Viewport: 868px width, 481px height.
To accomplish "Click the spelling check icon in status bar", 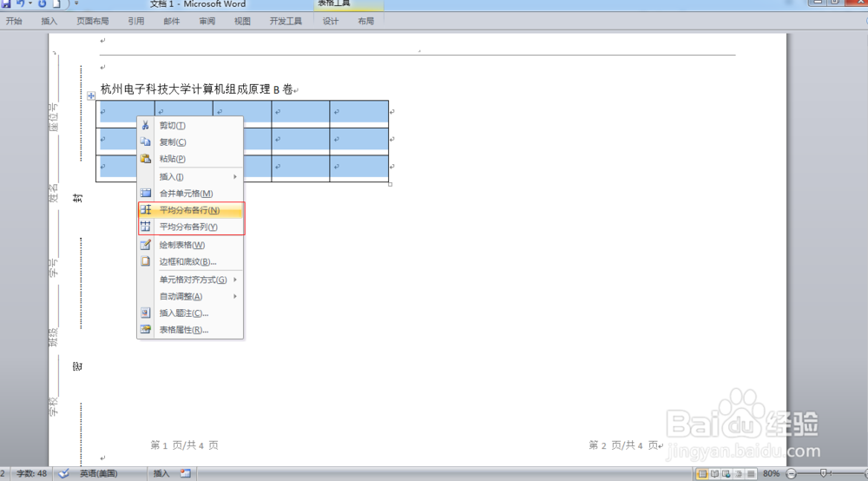I will [64, 473].
